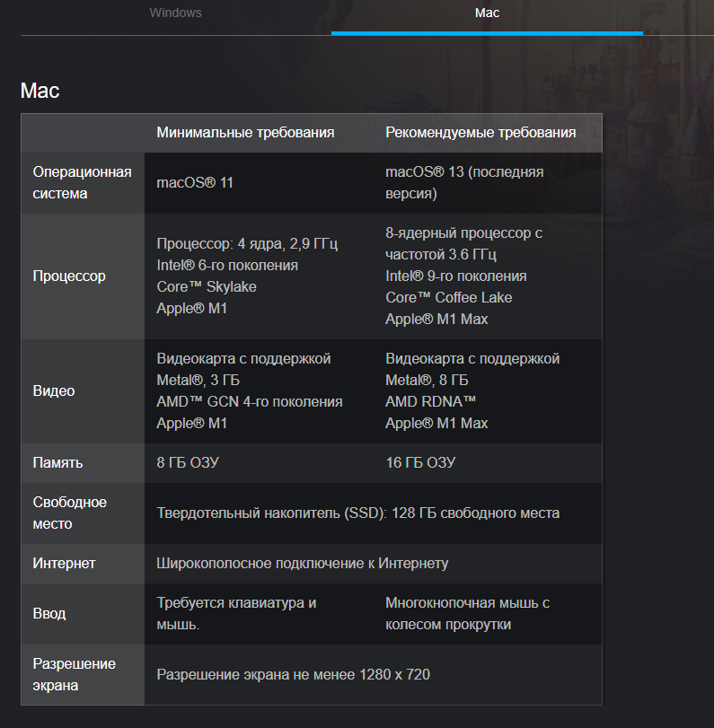The image size is (714, 728).
Task: Click 'Apple® M1 Max' in recommended video cell
Action: 436,424
